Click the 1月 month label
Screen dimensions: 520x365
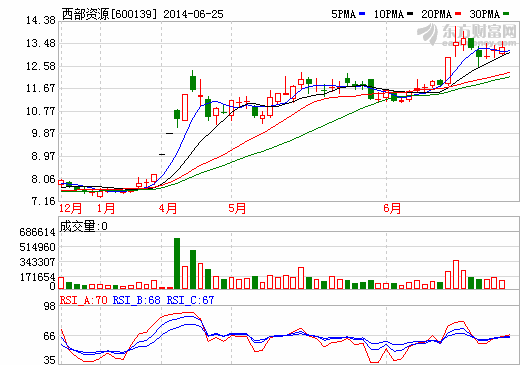tap(106, 208)
